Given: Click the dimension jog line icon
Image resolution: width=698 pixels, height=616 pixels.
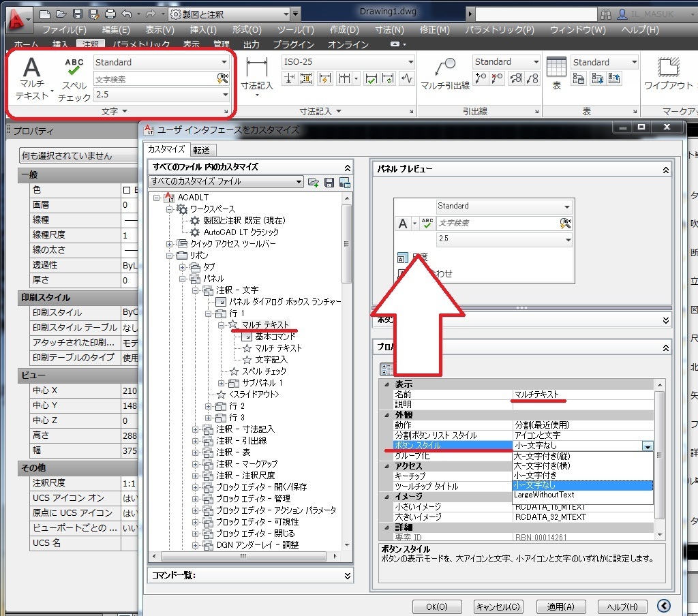Looking at the screenshot, I should tap(407, 79).
